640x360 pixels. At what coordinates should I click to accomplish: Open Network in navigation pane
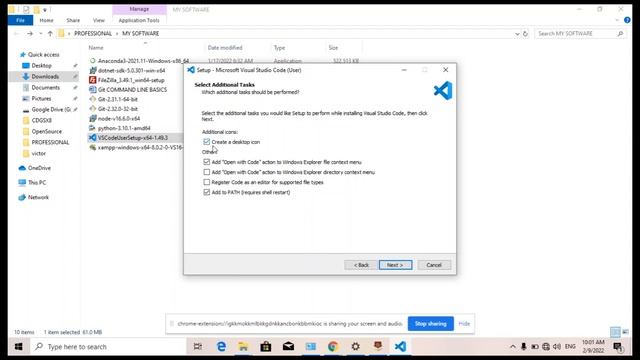[x=38, y=197]
